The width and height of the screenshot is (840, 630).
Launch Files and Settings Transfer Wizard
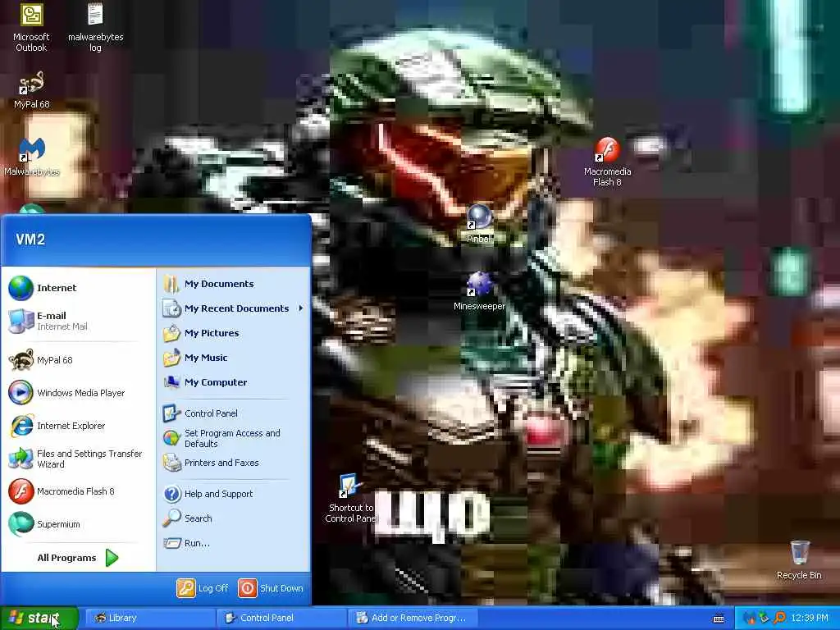tap(78, 459)
